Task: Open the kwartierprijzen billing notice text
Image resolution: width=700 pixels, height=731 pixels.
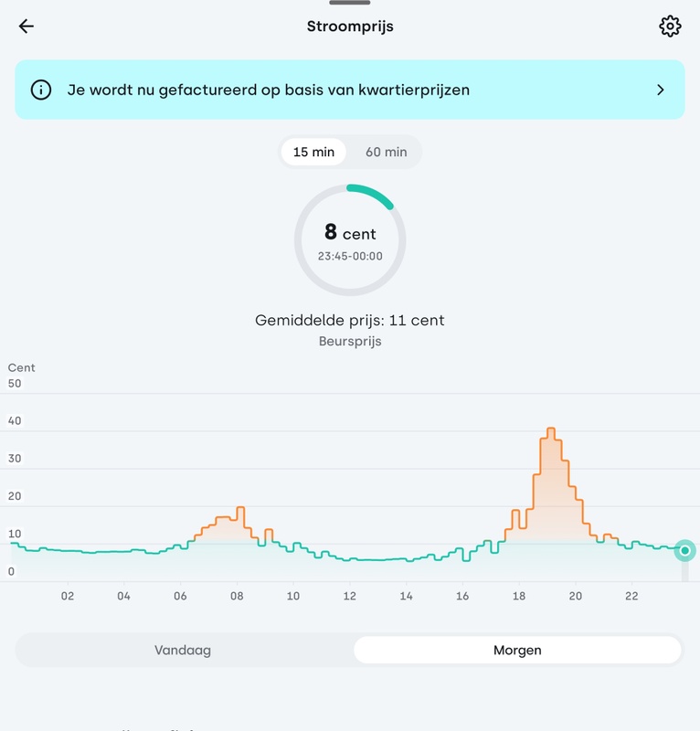Action: click(x=269, y=90)
